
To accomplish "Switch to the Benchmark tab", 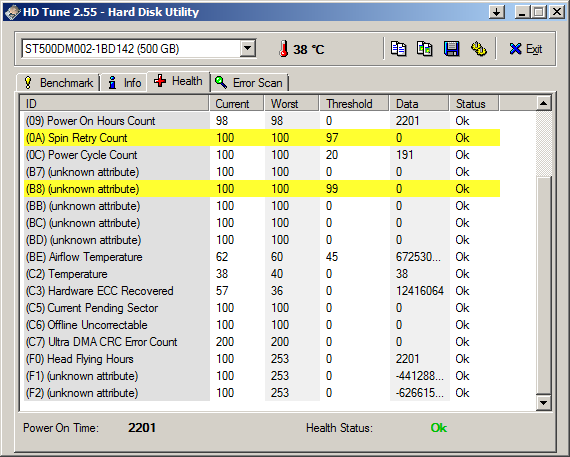I will [x=58, y=83].
